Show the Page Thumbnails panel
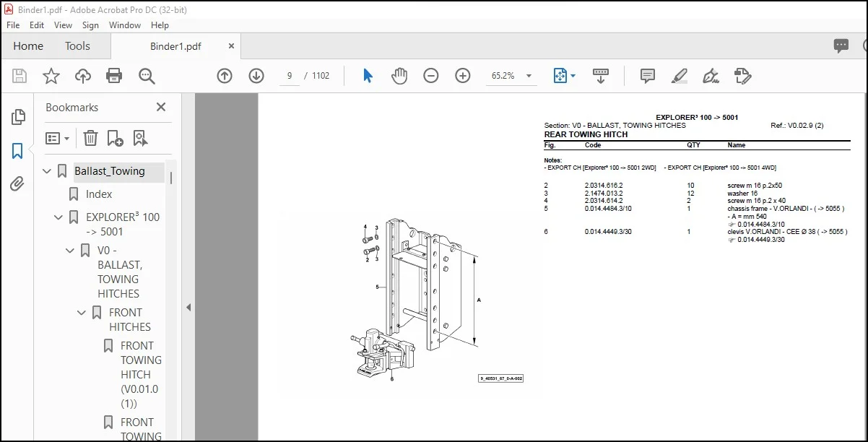This screenshot has height=442, width=868. [18, 117]
